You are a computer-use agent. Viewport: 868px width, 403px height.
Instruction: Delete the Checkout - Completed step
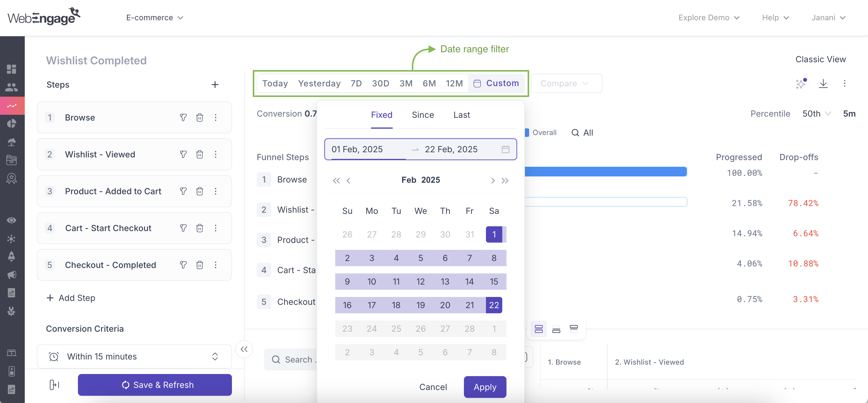200,265
